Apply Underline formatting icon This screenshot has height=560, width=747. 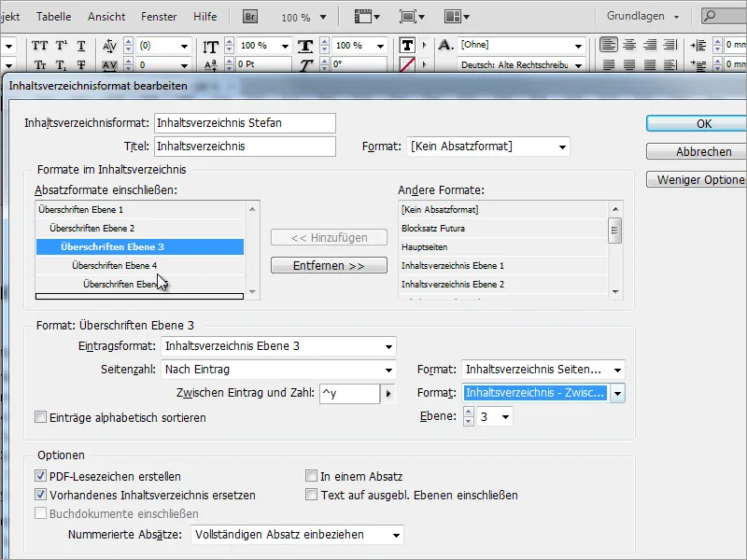coord(81,46)
